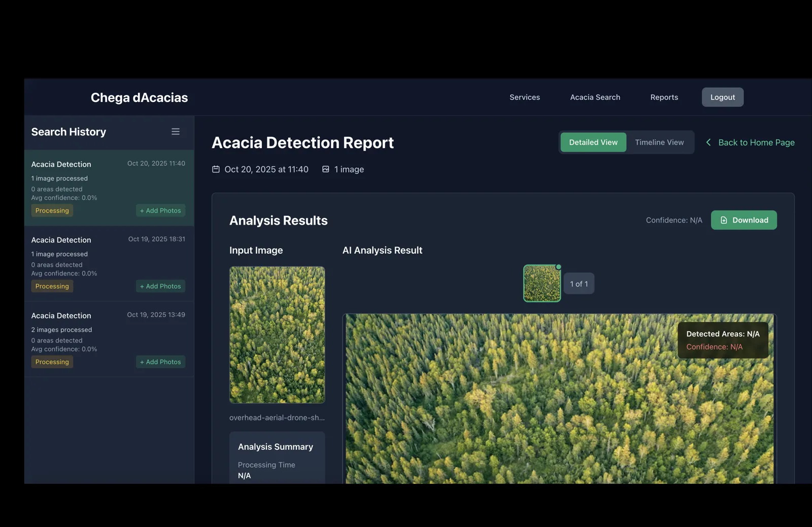Add Photos to Oct 19 13:49 search
Image resolution: width=812 pixels, height=527 pixels.
(160, 362)
